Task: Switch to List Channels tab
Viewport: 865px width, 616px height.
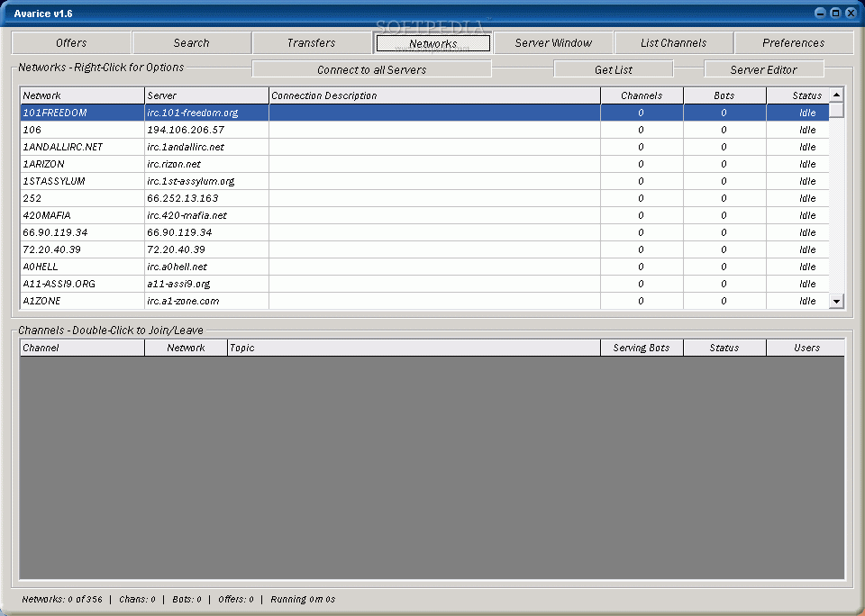Action: pos(674,43)
